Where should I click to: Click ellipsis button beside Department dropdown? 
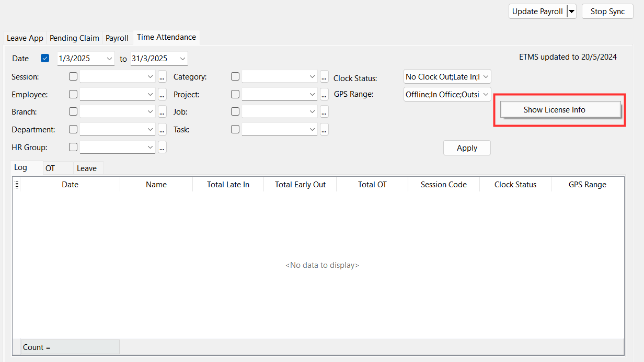click(x=162, y=130)
